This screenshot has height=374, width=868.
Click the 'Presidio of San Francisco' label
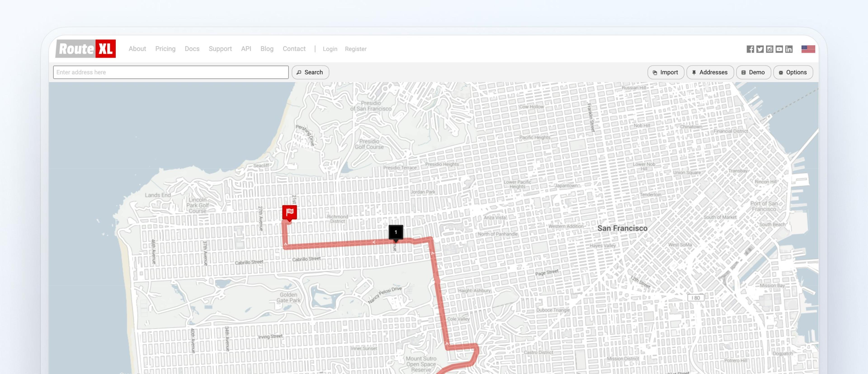tap(371, 106)
